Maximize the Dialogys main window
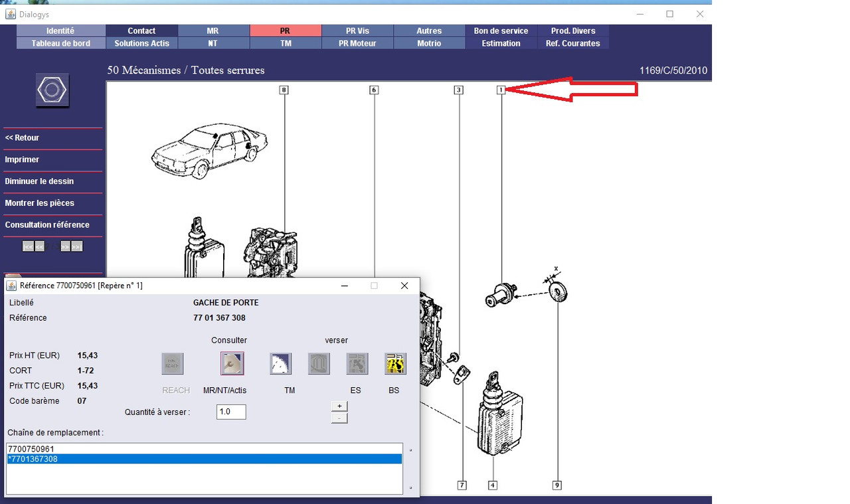This screenshot has width=850, height=504. 669,14
